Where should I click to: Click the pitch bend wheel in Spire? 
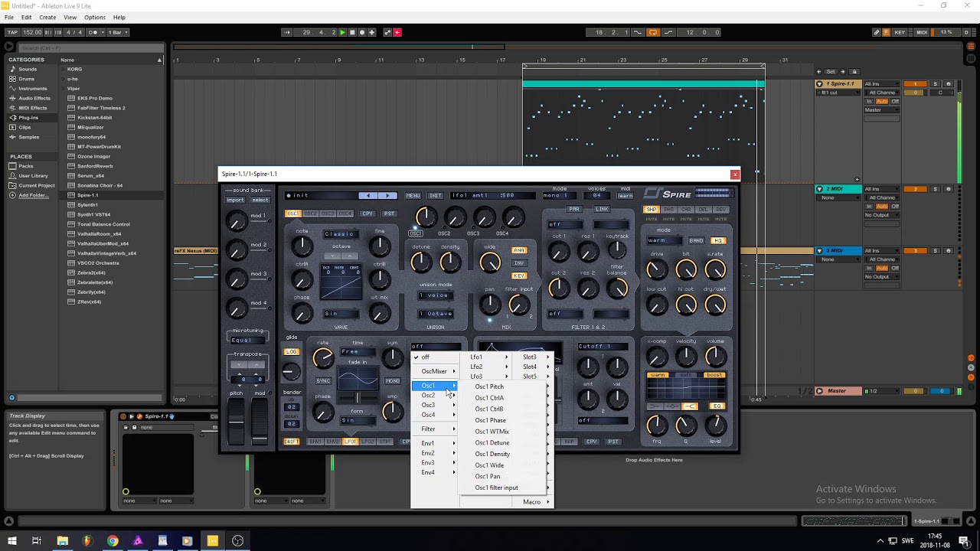point(236,422)
